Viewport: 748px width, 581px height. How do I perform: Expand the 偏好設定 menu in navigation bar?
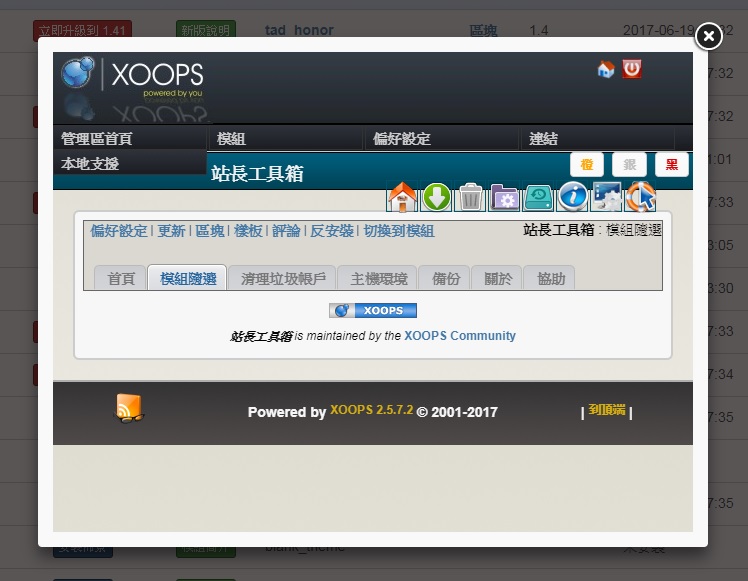[401, 139]
